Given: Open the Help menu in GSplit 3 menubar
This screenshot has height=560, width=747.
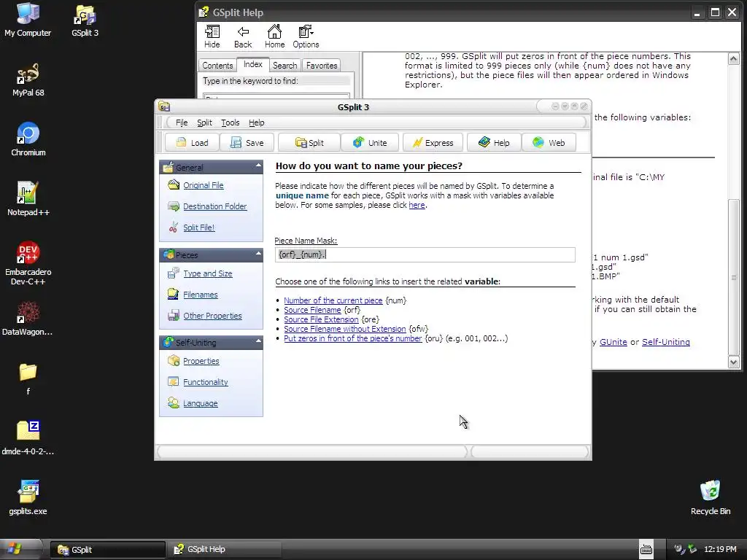Looking at the screenshot, I should [256, 122].
